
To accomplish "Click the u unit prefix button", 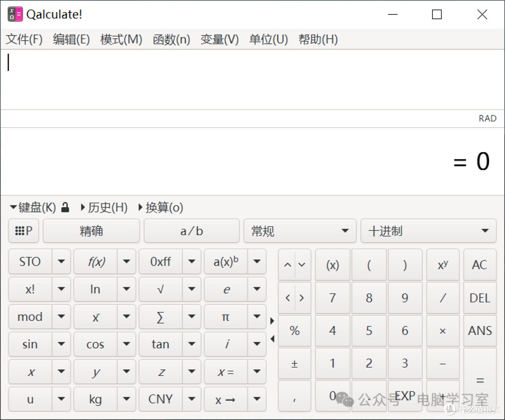I will click(30, 399).
